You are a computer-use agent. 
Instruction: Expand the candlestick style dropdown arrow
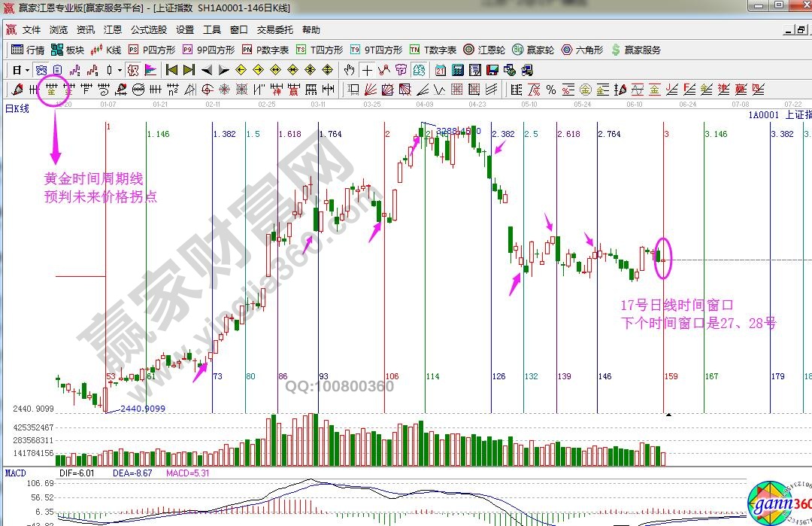pos(120,70)
